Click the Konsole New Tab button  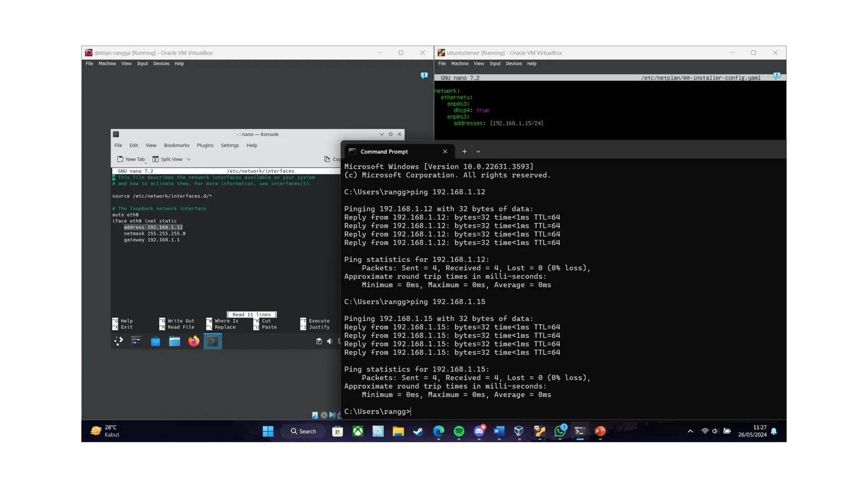[131, 159]
